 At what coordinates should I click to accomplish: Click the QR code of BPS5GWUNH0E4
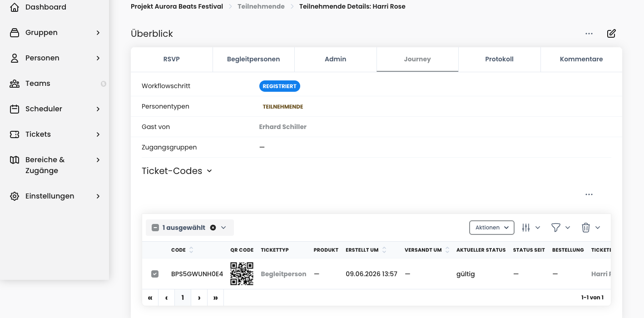[242, 273]
